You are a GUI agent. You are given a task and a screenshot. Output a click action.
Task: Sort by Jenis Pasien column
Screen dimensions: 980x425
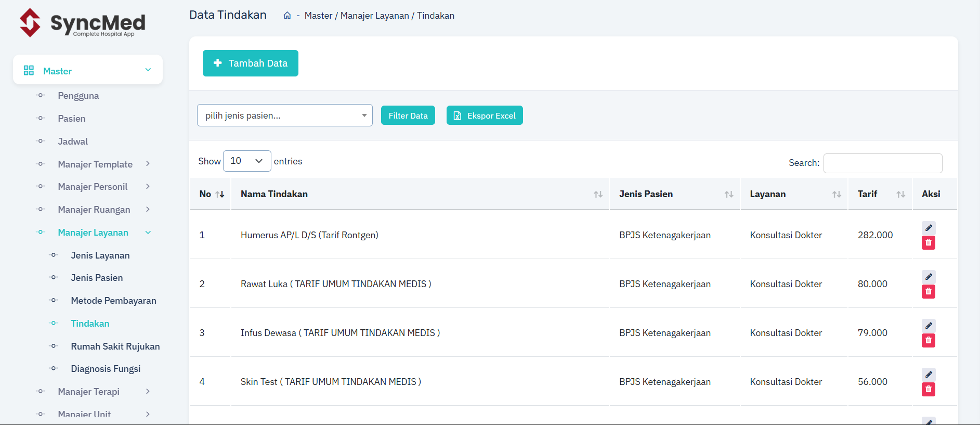[674, 194]
